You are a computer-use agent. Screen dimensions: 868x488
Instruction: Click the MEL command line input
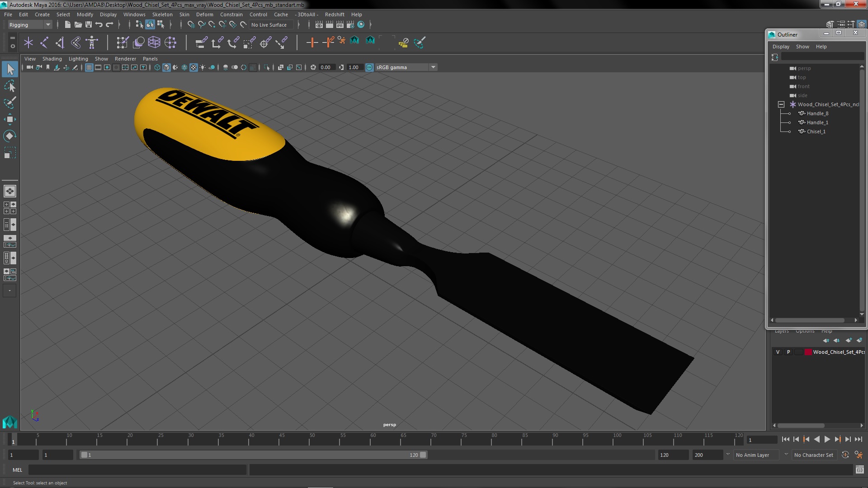tap(137, 470)
